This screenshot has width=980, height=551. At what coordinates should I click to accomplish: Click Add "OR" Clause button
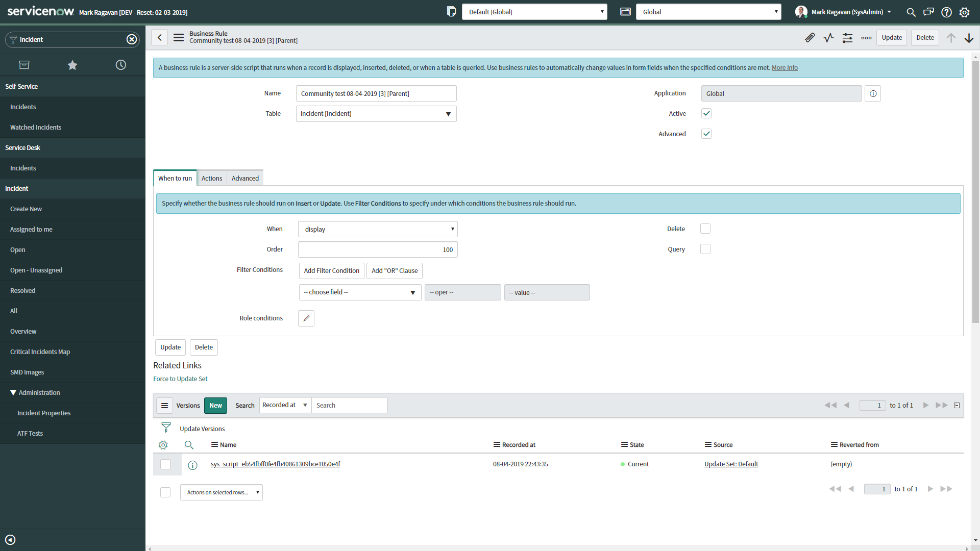click(395, 271)
